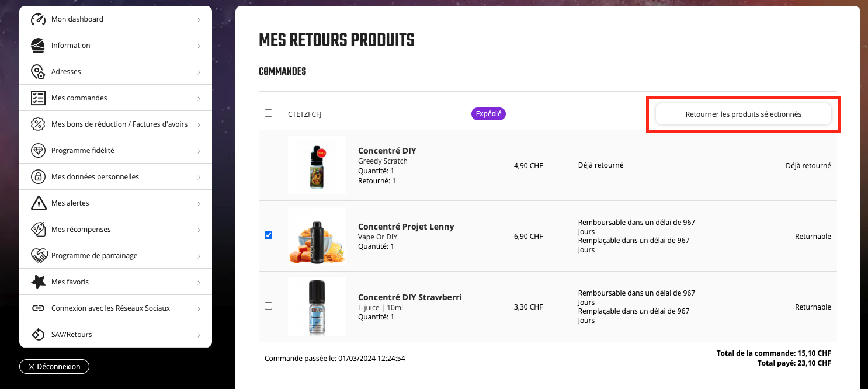
Task: Expand the Information chevron arrow
Action: pyautogui.click(x=199, y=46)
